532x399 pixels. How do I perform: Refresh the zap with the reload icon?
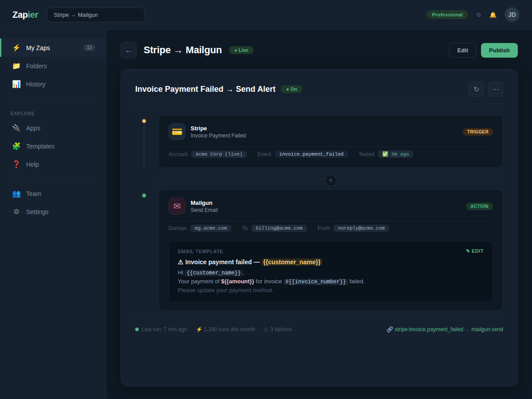pyautogui.click(x=476, y=89)
